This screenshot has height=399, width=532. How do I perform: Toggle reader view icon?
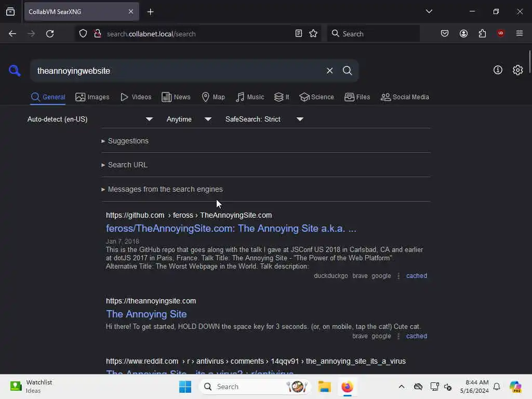coord(299,34)
